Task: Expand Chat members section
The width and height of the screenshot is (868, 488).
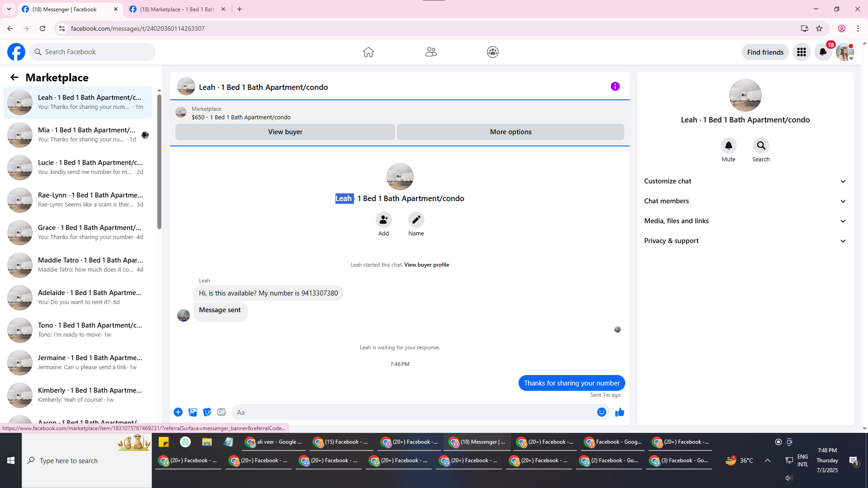Action: click(745, 201)
